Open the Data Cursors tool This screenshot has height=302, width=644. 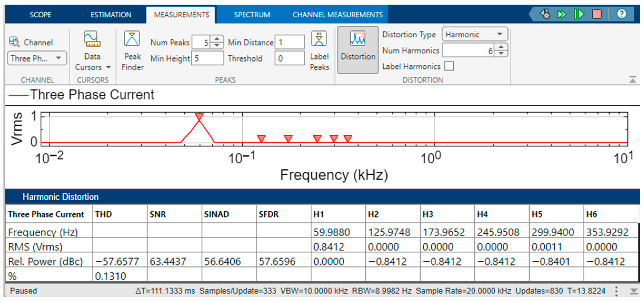click(x=92, y=40)
